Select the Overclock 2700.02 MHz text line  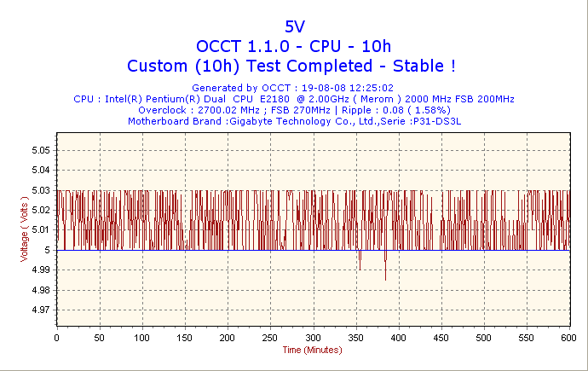coord(294,110)
